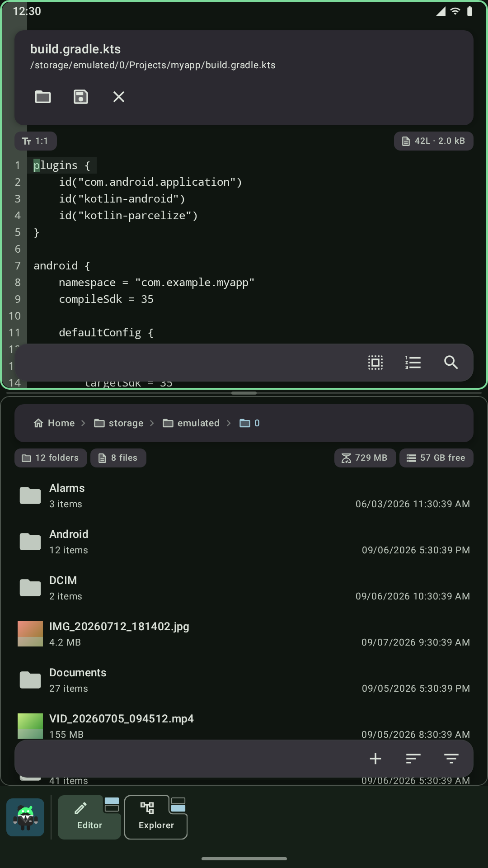Toggle the Editor split layout icon

[x=112, y=805]
